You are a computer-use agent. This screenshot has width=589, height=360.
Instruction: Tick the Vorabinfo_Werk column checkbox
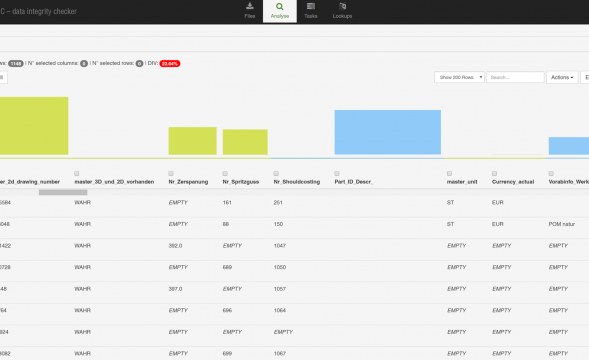click(x=551, y=173)
